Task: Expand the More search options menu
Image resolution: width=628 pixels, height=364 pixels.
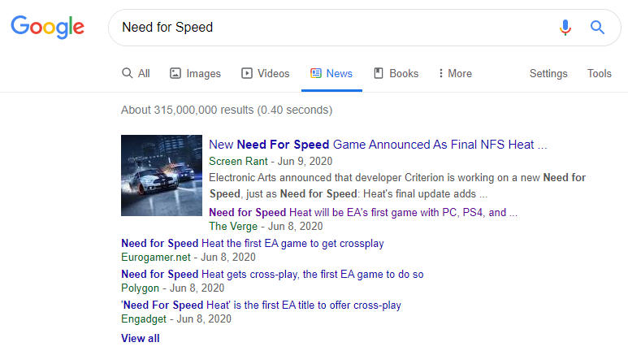Action: [x=455, y=73]
